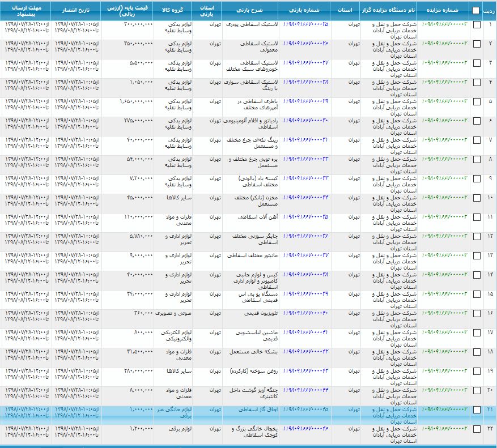Check the checkbox for row 1
This screenshot has width=497, height=448.
(477, 25)
